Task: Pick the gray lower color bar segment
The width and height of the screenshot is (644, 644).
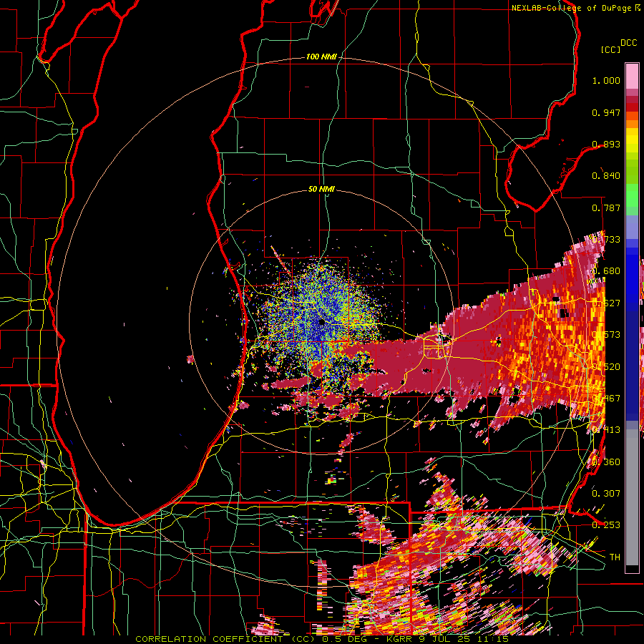Action: coord(632,497)
